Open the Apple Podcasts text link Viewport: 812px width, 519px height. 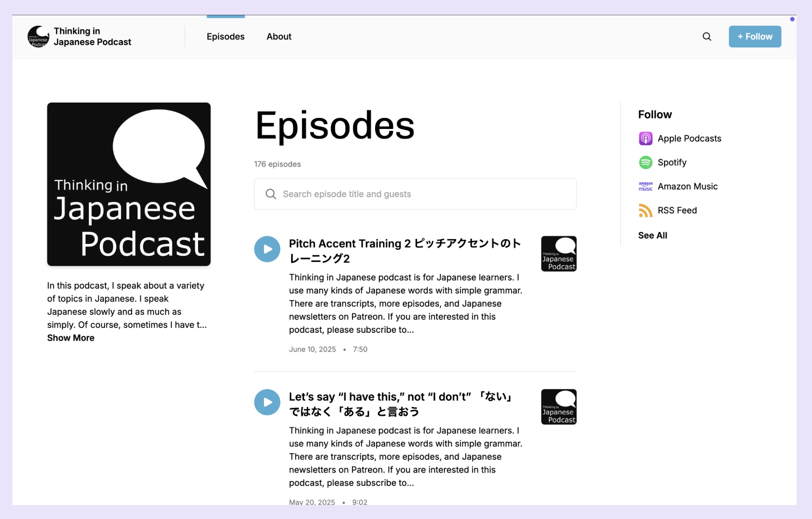click(689, 138)
